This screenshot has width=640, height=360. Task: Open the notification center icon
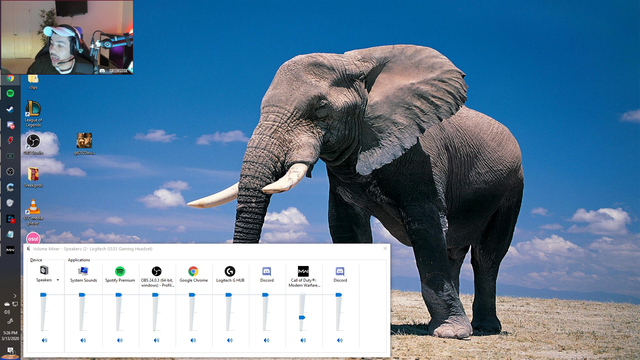point(10,350)
